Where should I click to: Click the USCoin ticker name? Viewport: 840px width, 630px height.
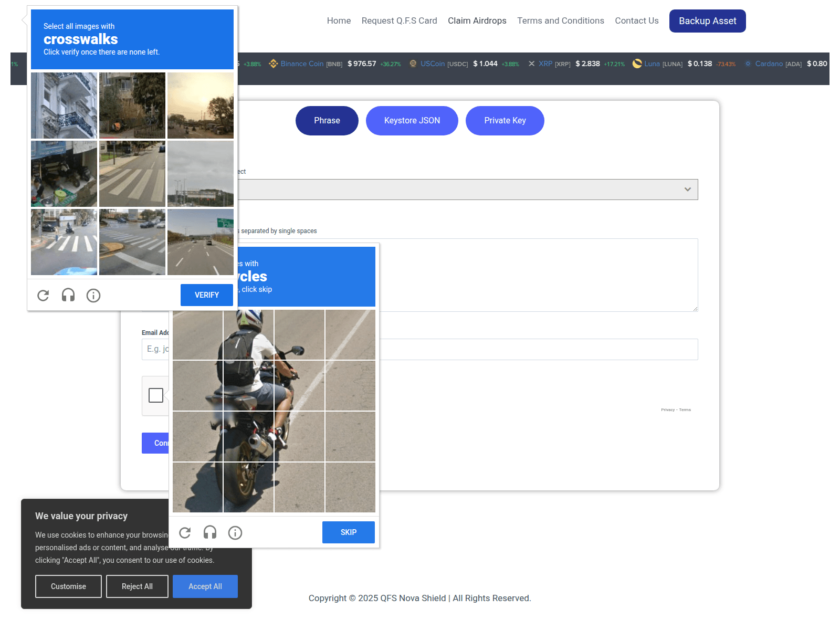[x=433, y=64]
